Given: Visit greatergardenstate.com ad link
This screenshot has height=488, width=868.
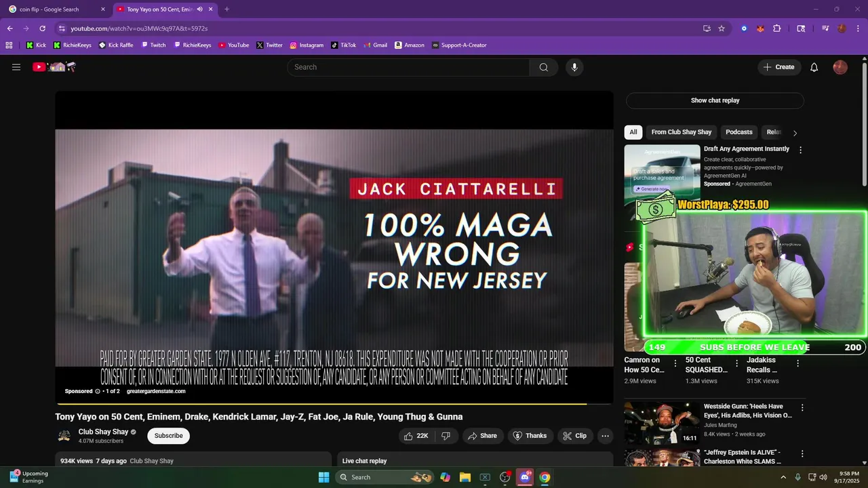Looking at the screenshot, I should 156,391.
